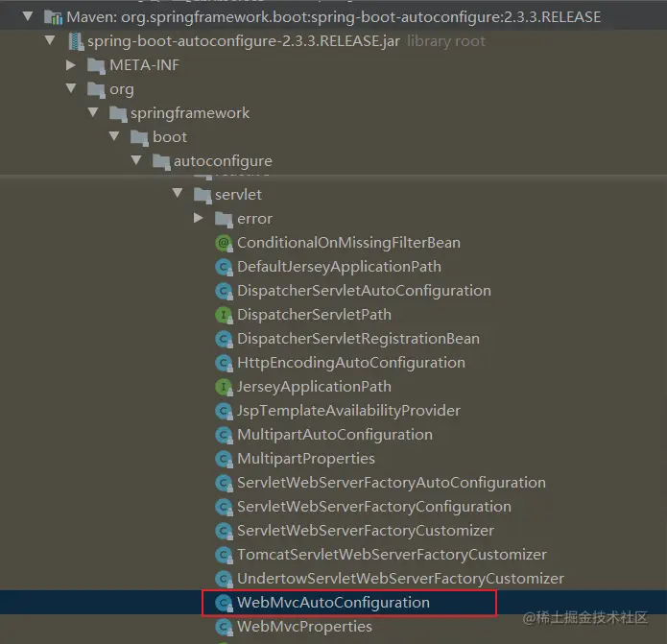Click DispatcherServletPath interface icon
The image size is (667, 644).
pyautogui.click(x=224, y=315)
